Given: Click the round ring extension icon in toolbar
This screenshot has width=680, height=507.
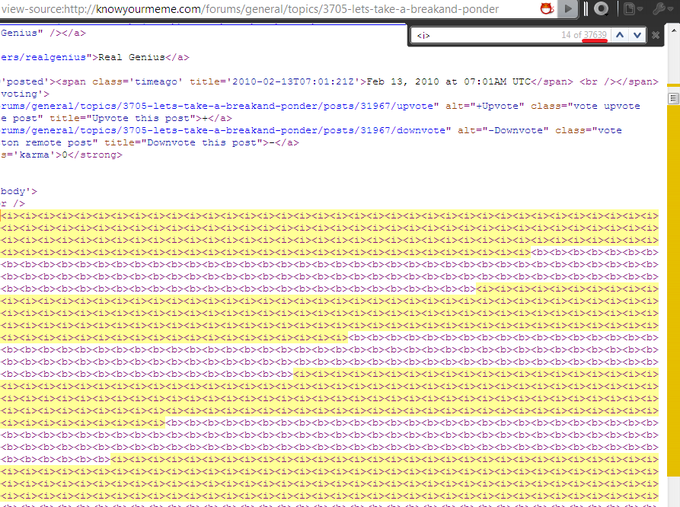Looking at the screenshot, I should 601,8.
